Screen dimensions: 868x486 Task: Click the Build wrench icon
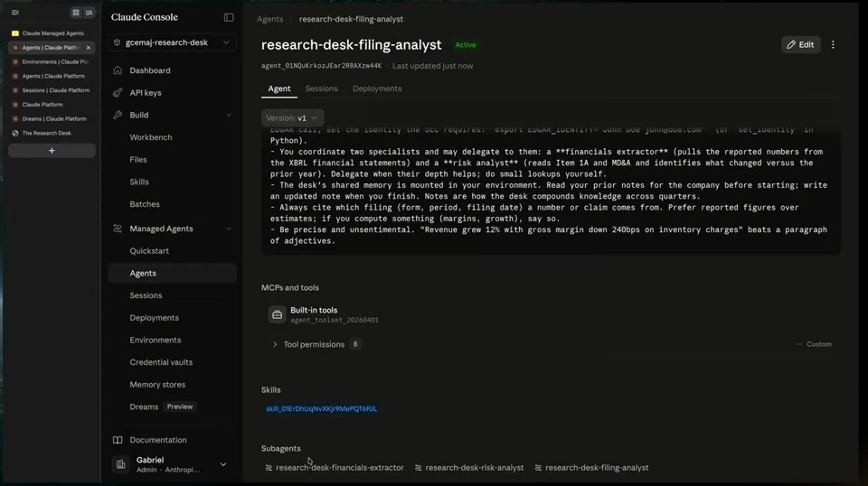pos(118,115)
